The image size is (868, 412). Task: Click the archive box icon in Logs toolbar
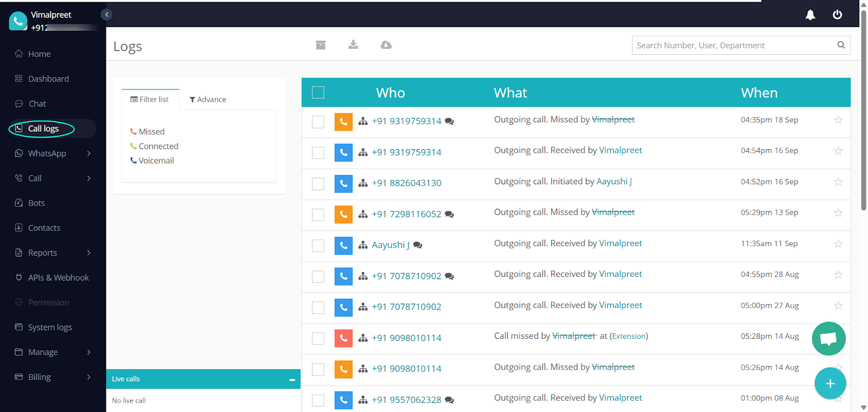click(x=321, y=45)
